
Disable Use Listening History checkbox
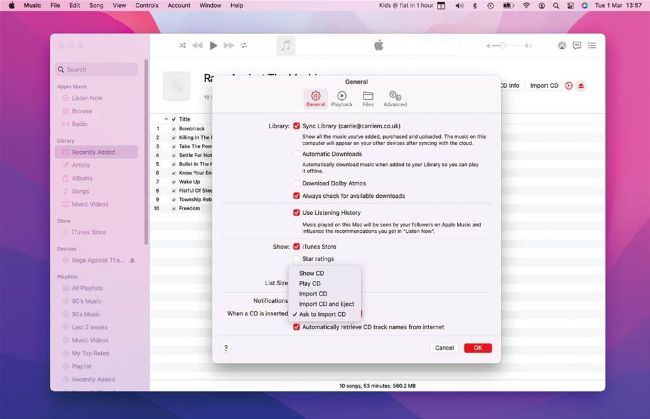296,213
